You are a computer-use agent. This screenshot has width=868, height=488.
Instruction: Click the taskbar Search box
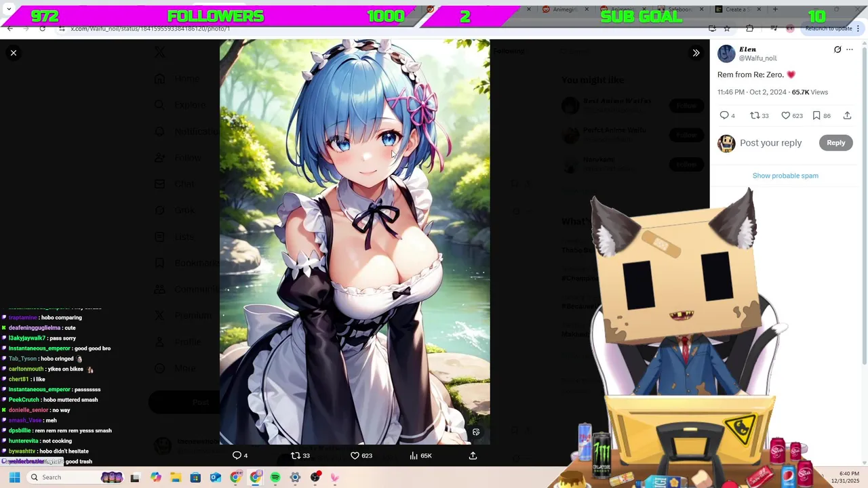[x=76, y=477]
